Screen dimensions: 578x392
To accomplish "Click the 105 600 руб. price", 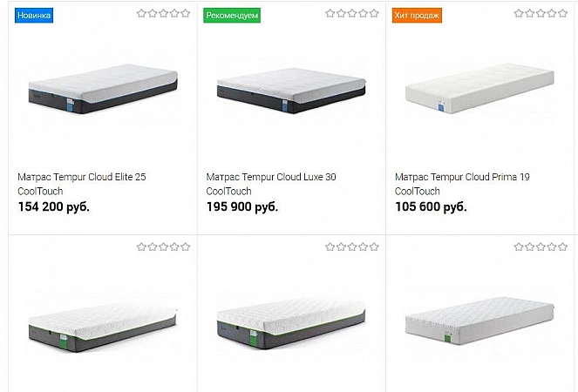I will 431,207.
